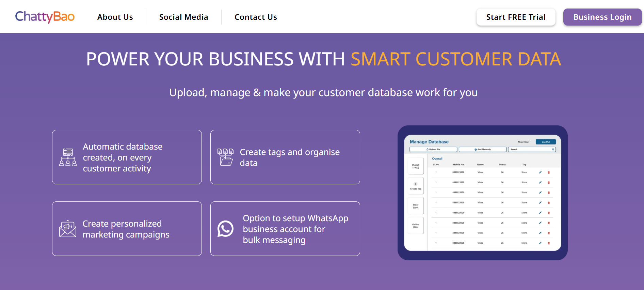Open the Contact Us menu item
This screenshot has width=644, height=290.
tap(256, 17)
